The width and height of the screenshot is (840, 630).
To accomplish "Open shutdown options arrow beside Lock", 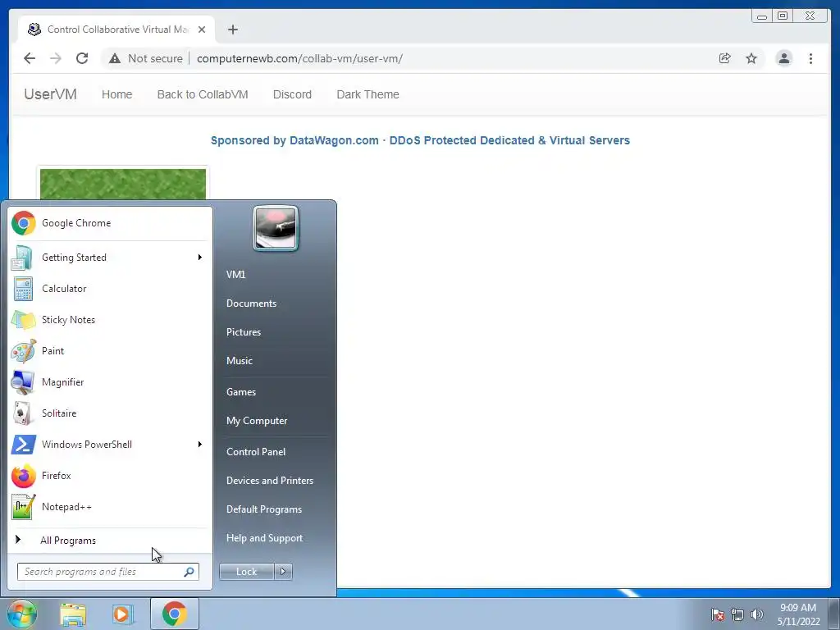I will click(283, 572).
